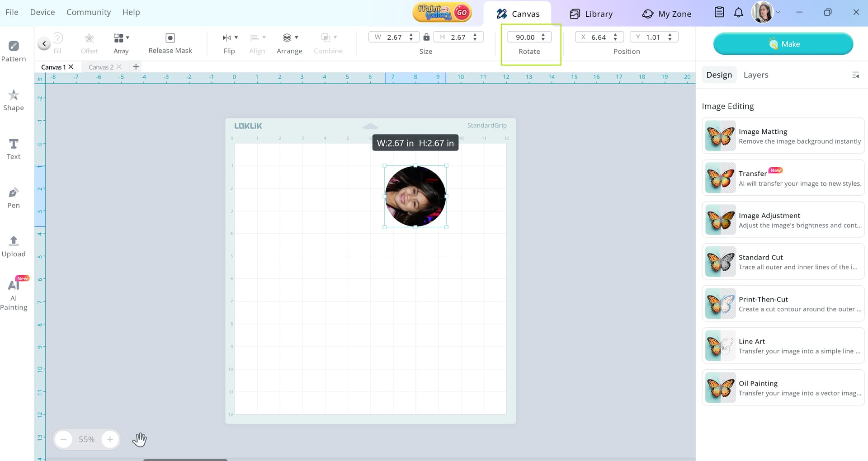Select the hand pan tool
This screenshot has height=461, width=868.
point(139,439)
